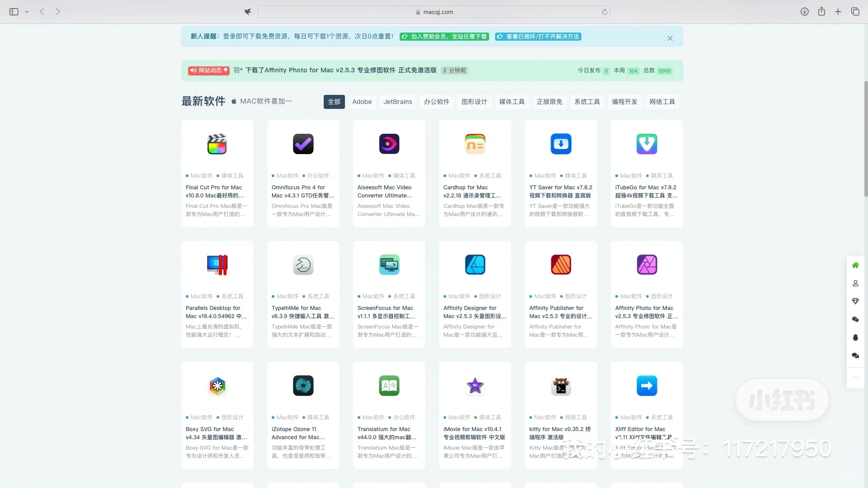Open the sidebar dropdown chevron
The image size is (868, 488).
pyautogui.click(x=27, y=12)
